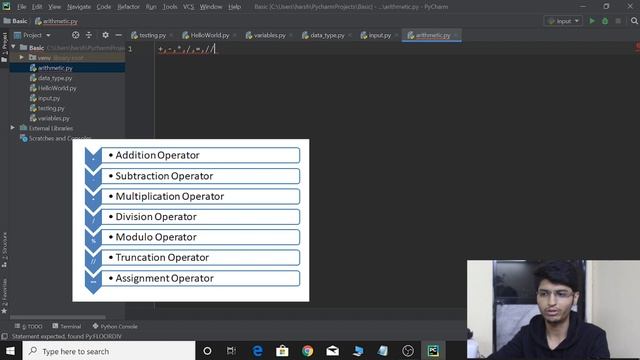Select input.py in project tree
The image size is (640, 360).
point(45,98)
